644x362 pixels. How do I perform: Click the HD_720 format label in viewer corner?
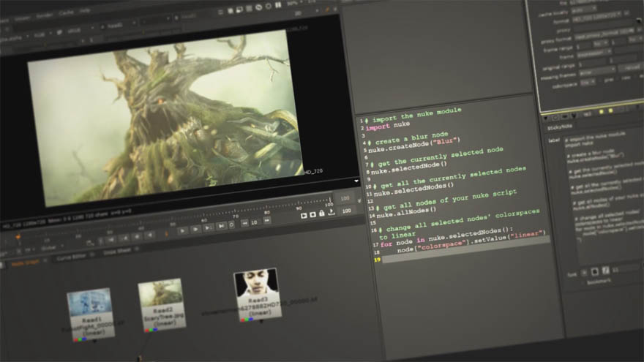point(313,172)
